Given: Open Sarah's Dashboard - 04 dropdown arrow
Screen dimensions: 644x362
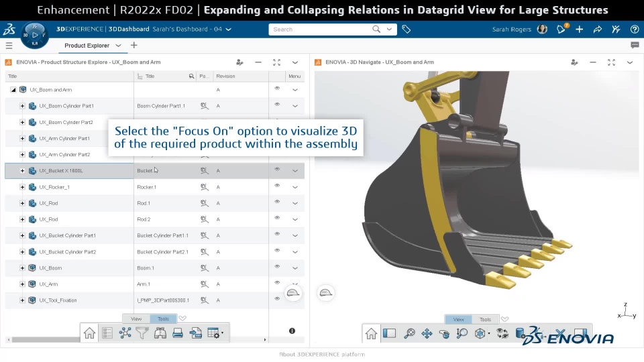Looking at the screenshot, I should click(x=229, y=29).
